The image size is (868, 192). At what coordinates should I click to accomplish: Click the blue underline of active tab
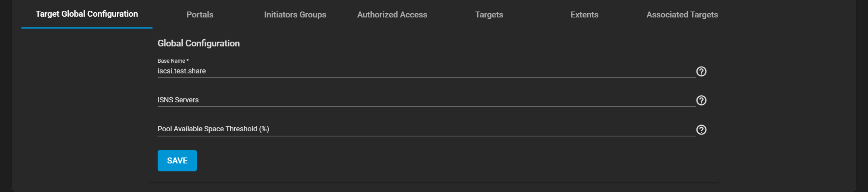click(87, 28)
